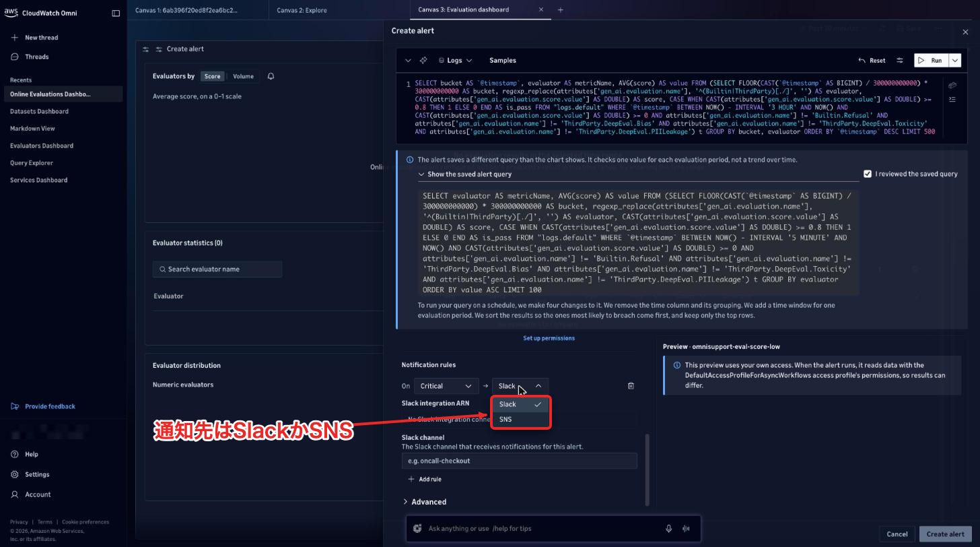Viewport: 980px width, 547px height.
Task: Delete the Critical notification rule with trash icon
Action: tap(631, 386)
